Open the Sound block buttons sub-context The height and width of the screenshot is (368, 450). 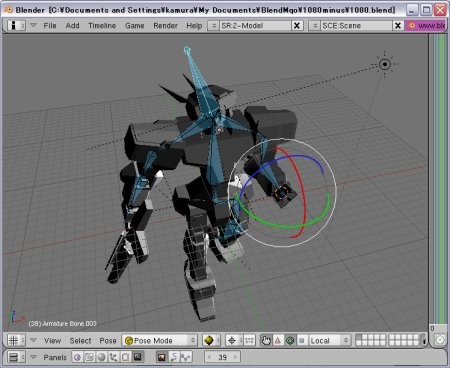click(x=185, y=357)
